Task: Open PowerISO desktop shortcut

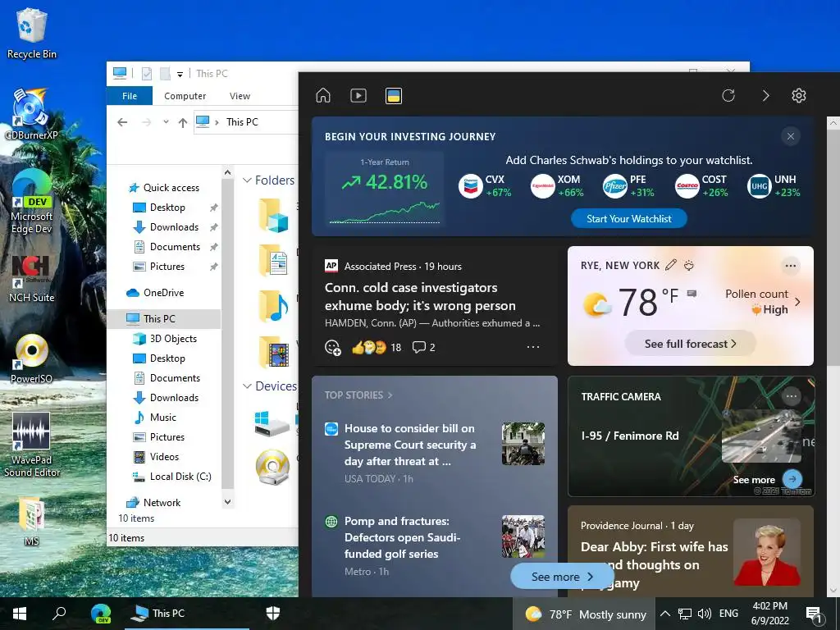Action: point(32,358)
